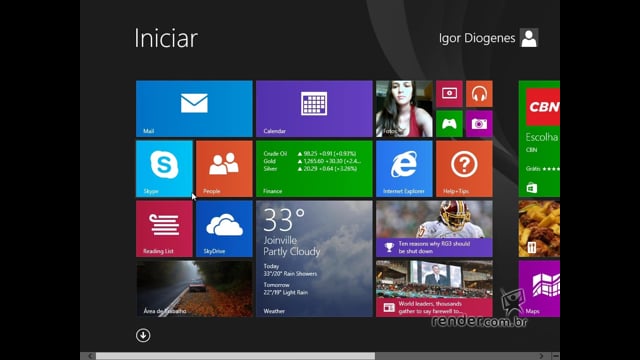Click the Igor Diogenes account name
This screenshot has width=640, height=360.
(x=477, y=38)
